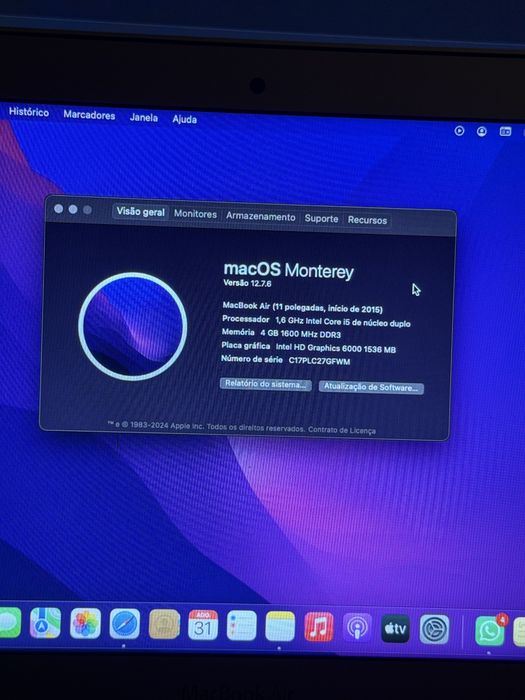Open Calendar showing 31 in the Dock
525x700 pixels.
click(x=203, y=625)
